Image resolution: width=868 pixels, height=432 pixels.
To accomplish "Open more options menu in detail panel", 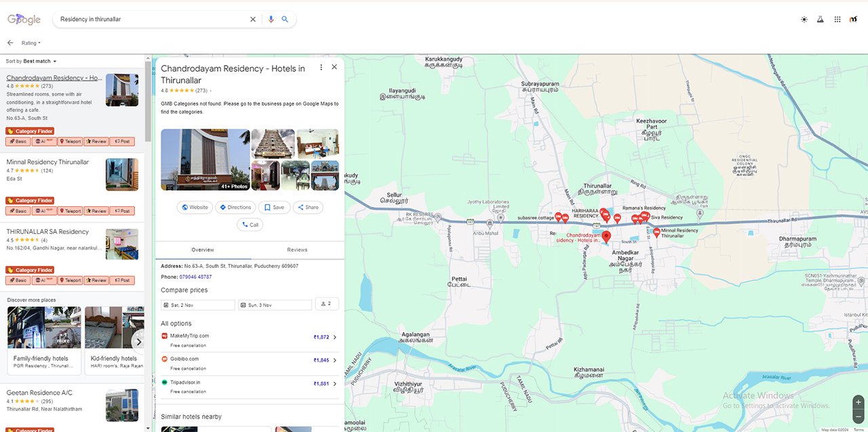I will (321, 67).
